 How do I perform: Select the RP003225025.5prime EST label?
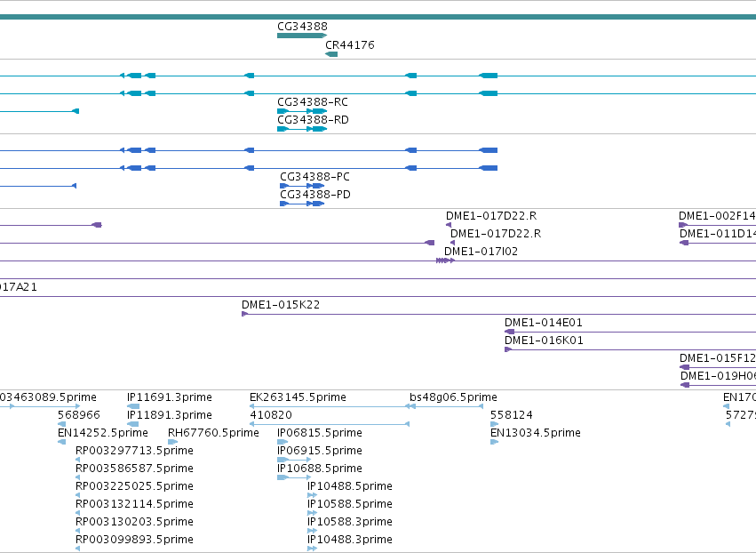point(134,487)
